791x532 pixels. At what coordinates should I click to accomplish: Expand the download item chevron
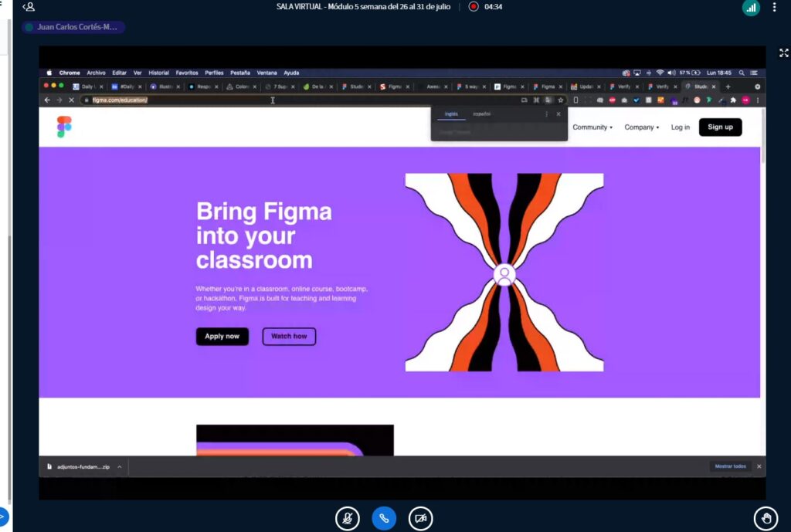120,467
